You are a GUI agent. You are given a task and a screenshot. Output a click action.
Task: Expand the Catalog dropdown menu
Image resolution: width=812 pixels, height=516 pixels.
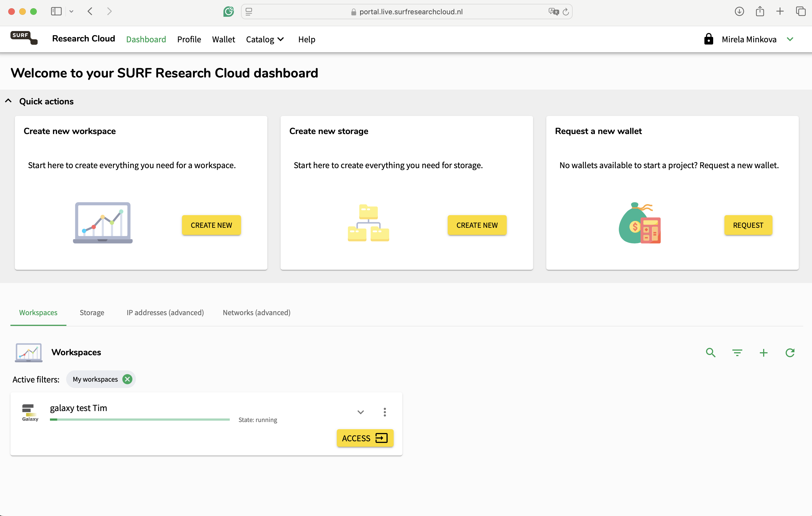[265, 40]
